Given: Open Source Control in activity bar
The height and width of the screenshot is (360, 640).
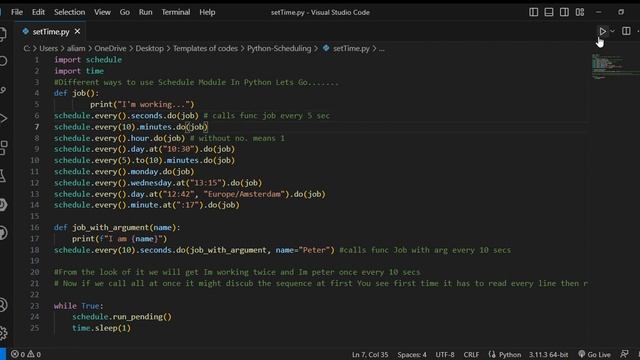Looking at the screenshot, I should pyautogui.click(x=3, y=90).
